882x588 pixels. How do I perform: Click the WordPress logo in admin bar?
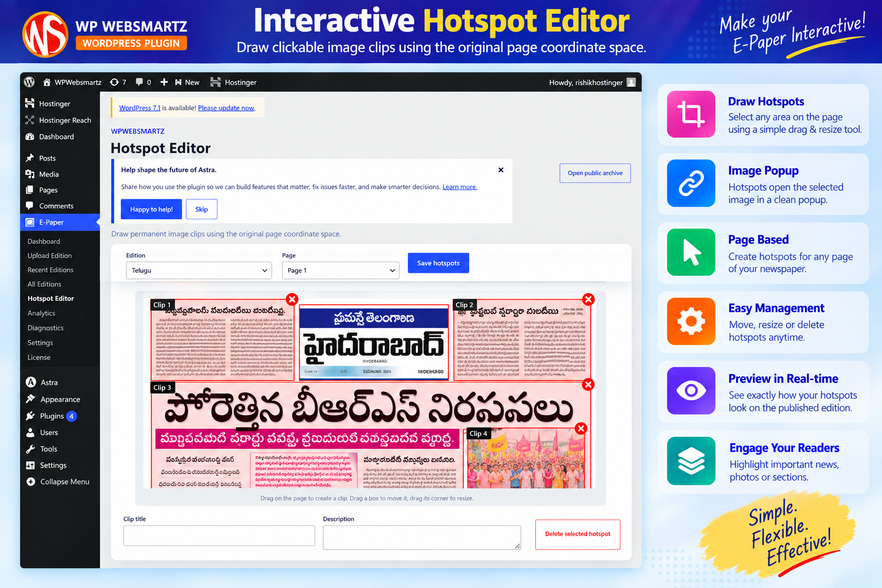click(29, 82)
